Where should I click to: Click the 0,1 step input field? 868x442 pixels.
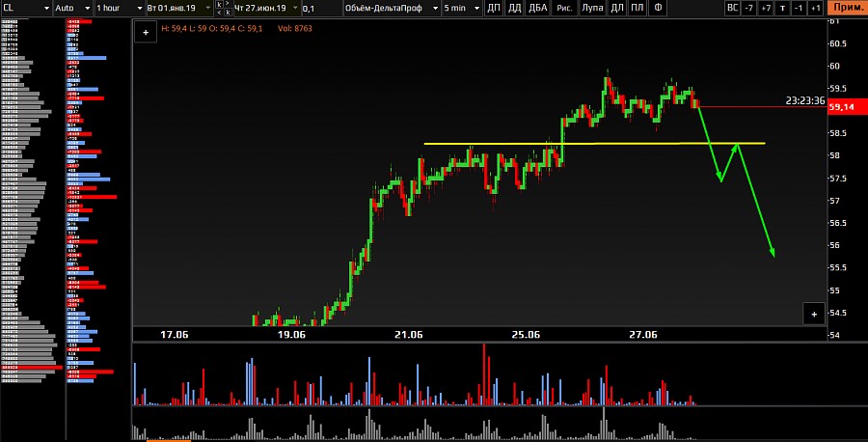click(x=318, y=8)
